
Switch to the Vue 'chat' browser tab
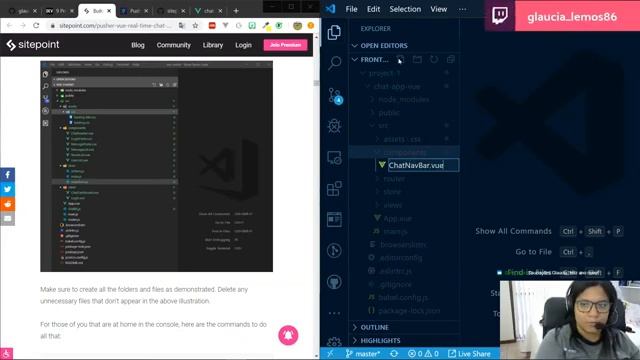point(208,11)
